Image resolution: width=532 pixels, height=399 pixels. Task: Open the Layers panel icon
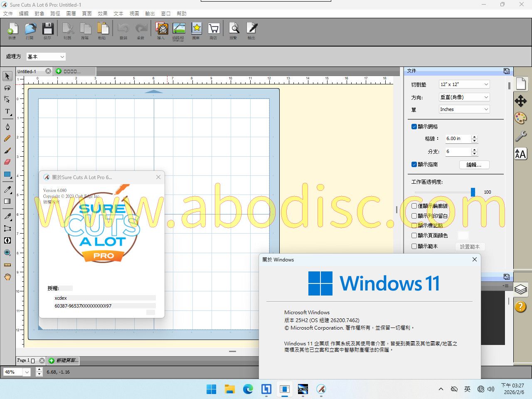520,289
